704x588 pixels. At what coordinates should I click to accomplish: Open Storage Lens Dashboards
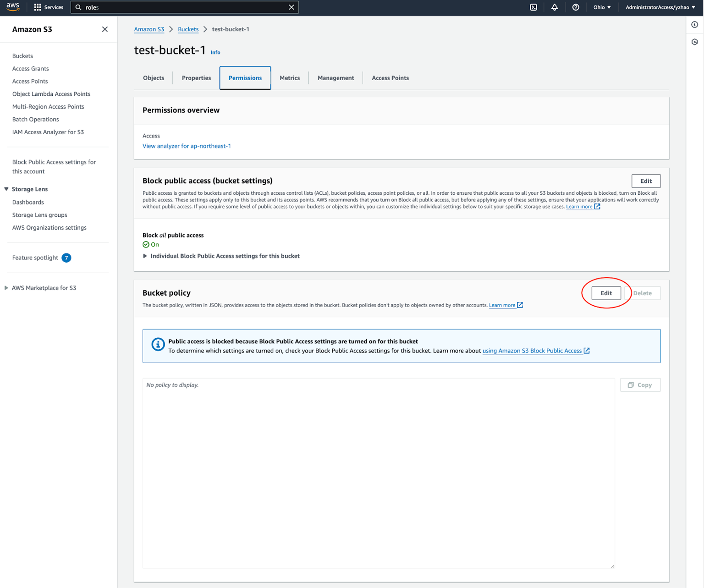pyautogui.click(x=28, y=202)
